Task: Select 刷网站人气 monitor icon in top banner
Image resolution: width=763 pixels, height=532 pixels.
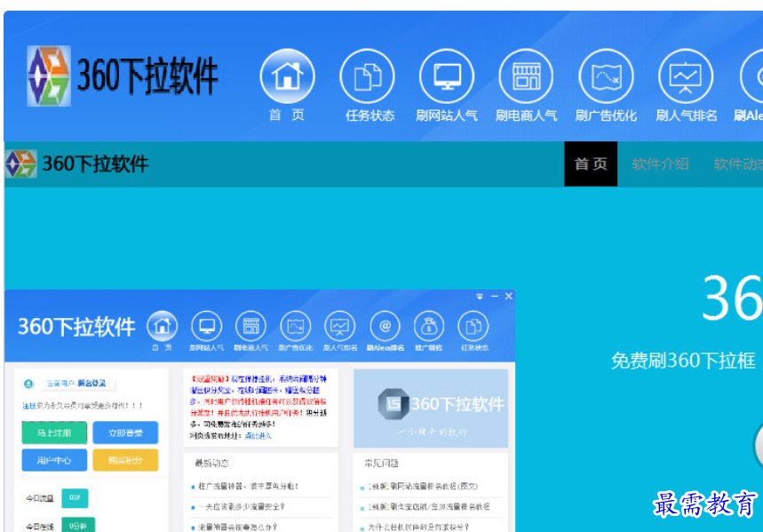Action: pos(447,75)
